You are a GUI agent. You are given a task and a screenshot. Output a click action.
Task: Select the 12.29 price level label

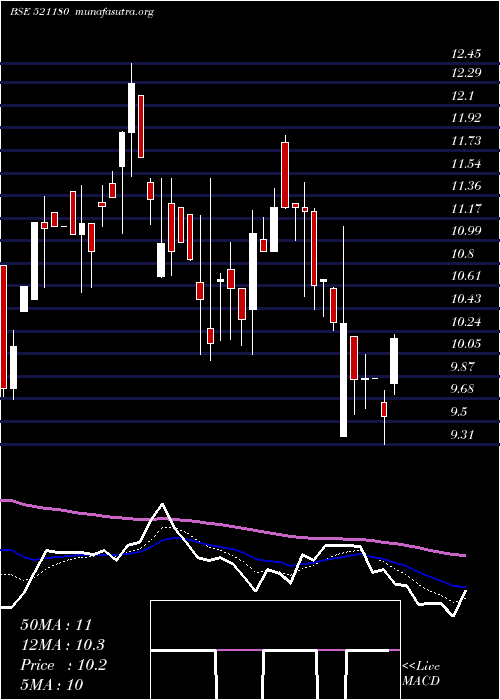pos(466,73)
